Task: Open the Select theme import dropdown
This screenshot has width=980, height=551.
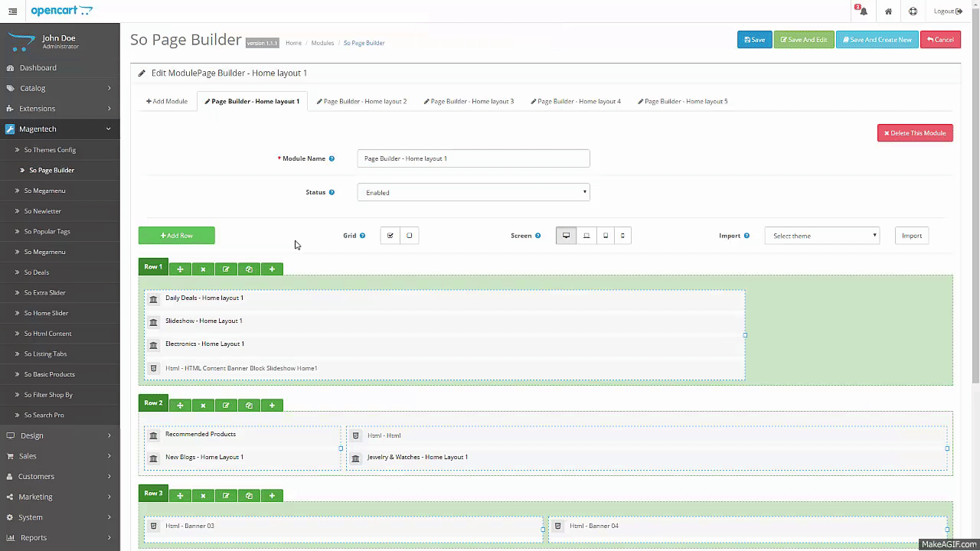Action: (x=822, y=236)
